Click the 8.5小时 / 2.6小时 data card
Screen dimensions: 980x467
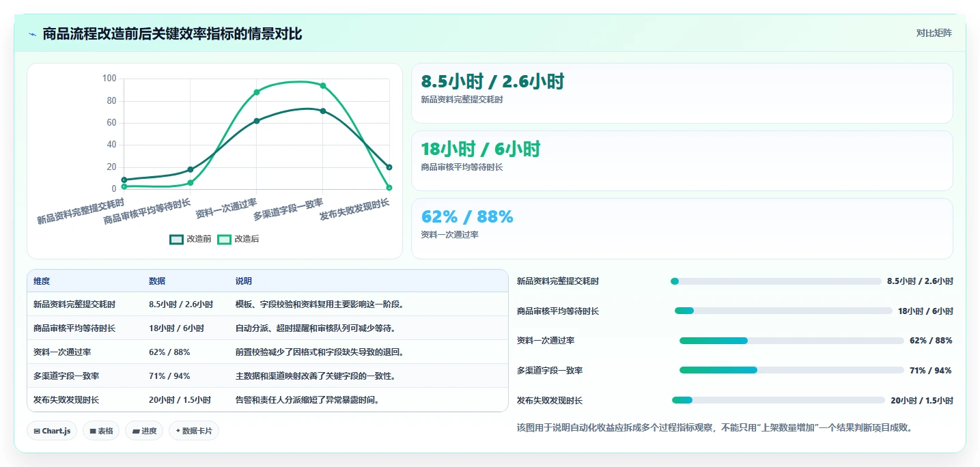pos(682,93)
